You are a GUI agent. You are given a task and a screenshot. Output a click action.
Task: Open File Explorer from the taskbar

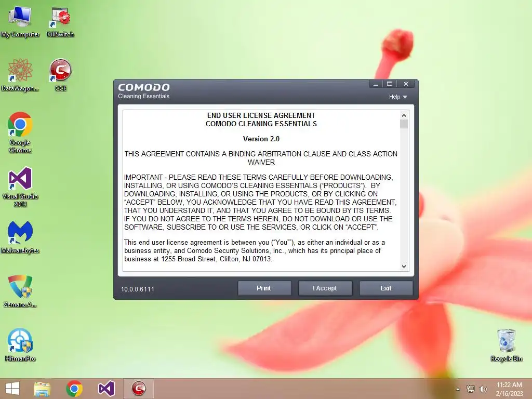[x=42, y=389]
